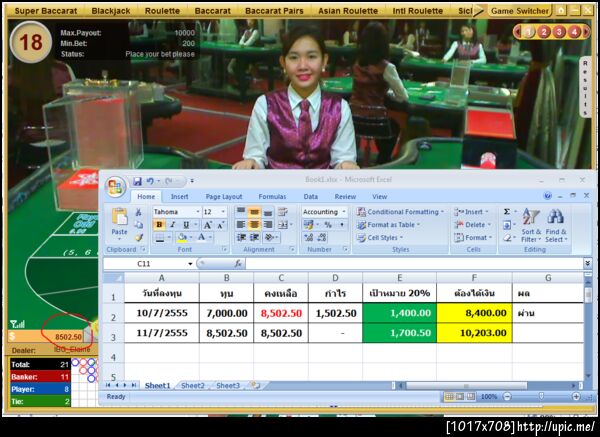600x437 pixels.
Task: Decrease indent in Alignment group
Action: click(241, 238)
